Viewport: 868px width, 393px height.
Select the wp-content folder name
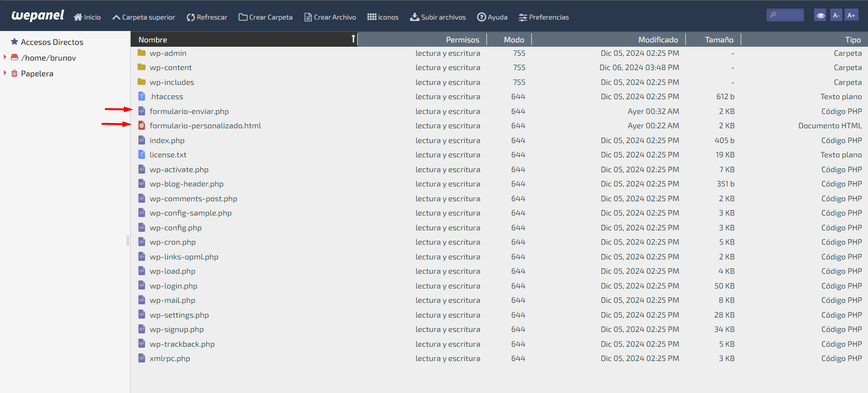171,68
